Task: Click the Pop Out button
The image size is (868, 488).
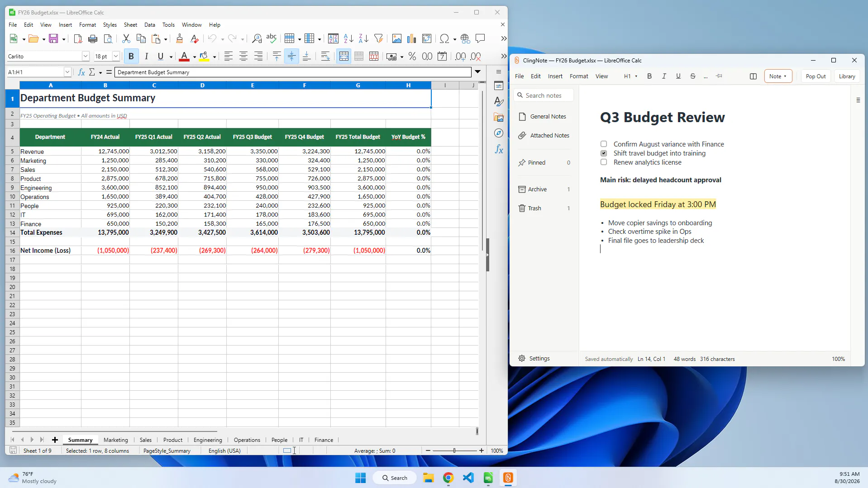Action: coord(816,76)
